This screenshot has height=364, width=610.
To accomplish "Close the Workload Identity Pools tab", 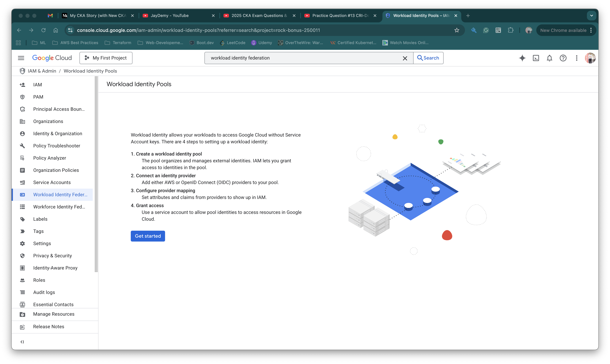I will pyautogui.click(x=456, y=15).
